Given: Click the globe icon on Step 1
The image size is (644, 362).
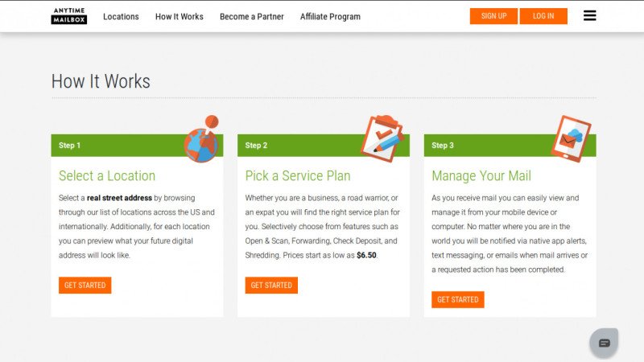Looking at the screenshot, I should point(201,140).
